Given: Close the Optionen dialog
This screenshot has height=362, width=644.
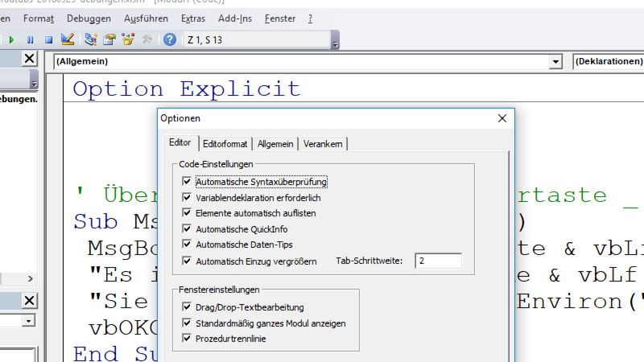Looking at the screenshot, I should 502,118.
